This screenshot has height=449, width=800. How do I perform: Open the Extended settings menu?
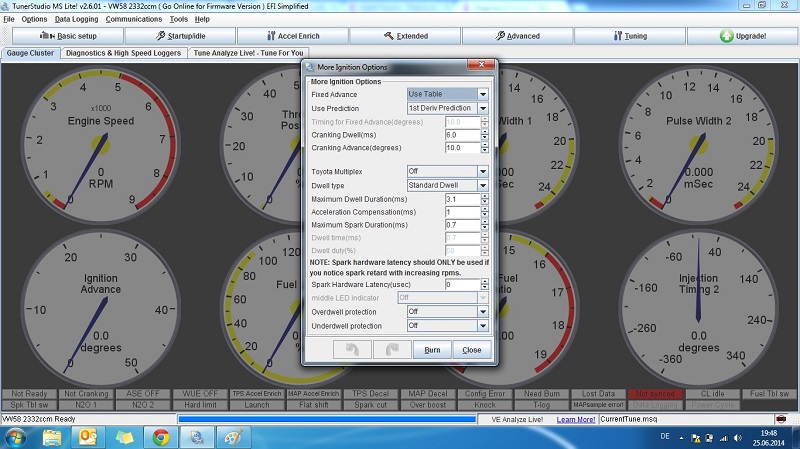pos(405,36)
